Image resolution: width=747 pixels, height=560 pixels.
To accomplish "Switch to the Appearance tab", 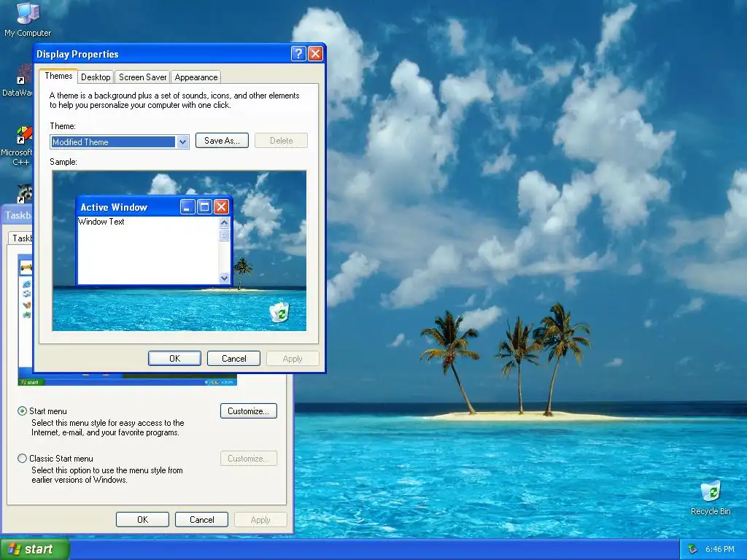I will click(196, 77).
